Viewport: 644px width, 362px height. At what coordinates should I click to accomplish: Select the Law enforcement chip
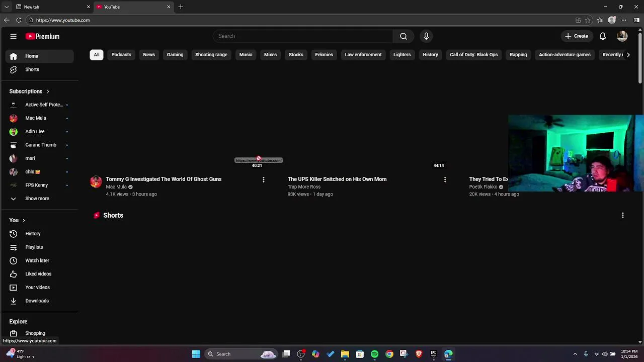(363, 55)
